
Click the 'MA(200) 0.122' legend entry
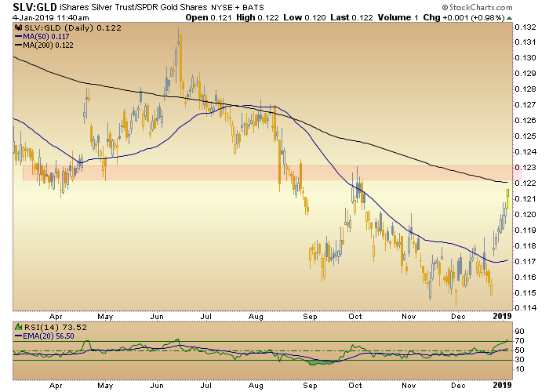point(48,45)
